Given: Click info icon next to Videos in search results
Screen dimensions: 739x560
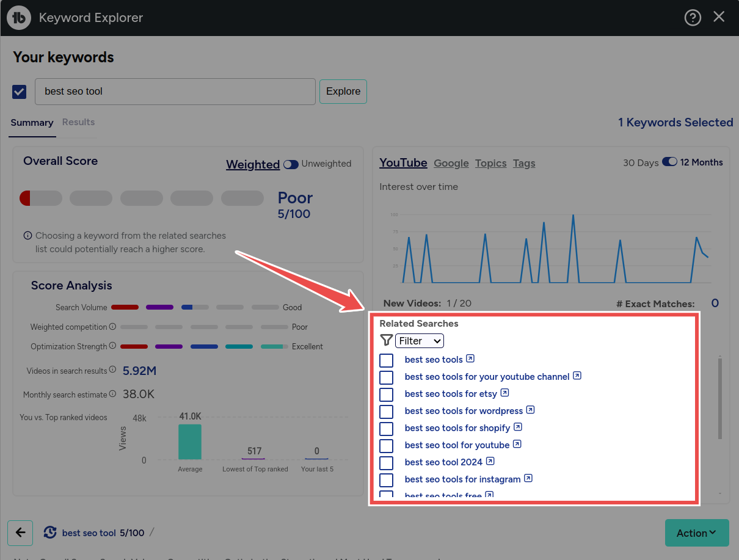Looking at the screenshot, I should tap(112, 371).
